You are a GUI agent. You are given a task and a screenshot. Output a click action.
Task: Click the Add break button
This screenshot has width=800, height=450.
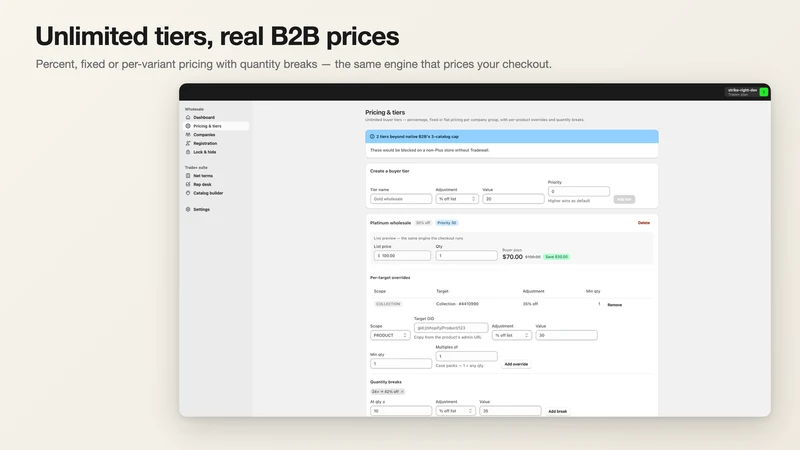click(x=557, y=411)
